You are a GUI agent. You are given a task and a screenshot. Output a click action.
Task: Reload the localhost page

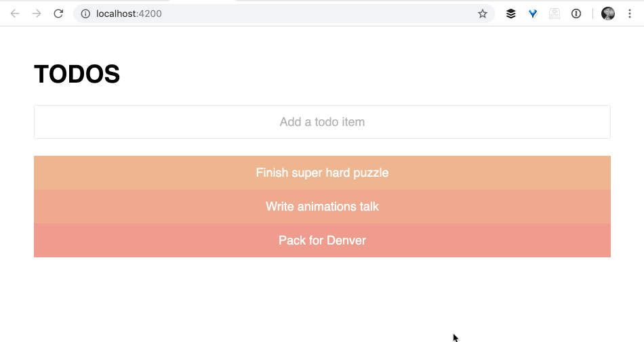(58, 14)
